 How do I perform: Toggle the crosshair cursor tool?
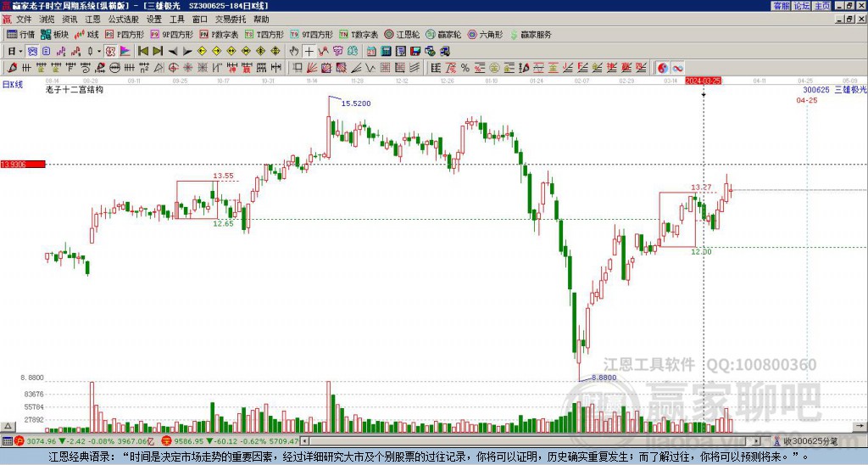tap(309, 52)
